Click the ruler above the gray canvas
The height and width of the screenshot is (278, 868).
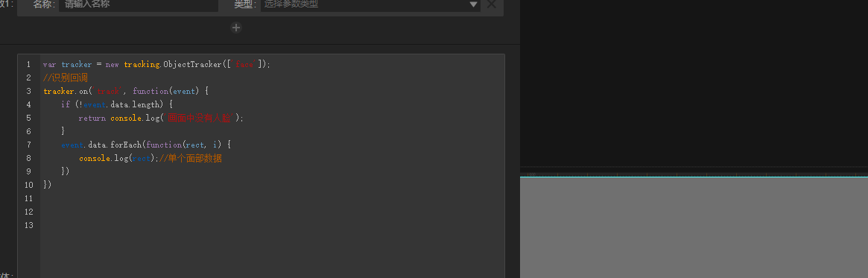(x=694, y=174)
